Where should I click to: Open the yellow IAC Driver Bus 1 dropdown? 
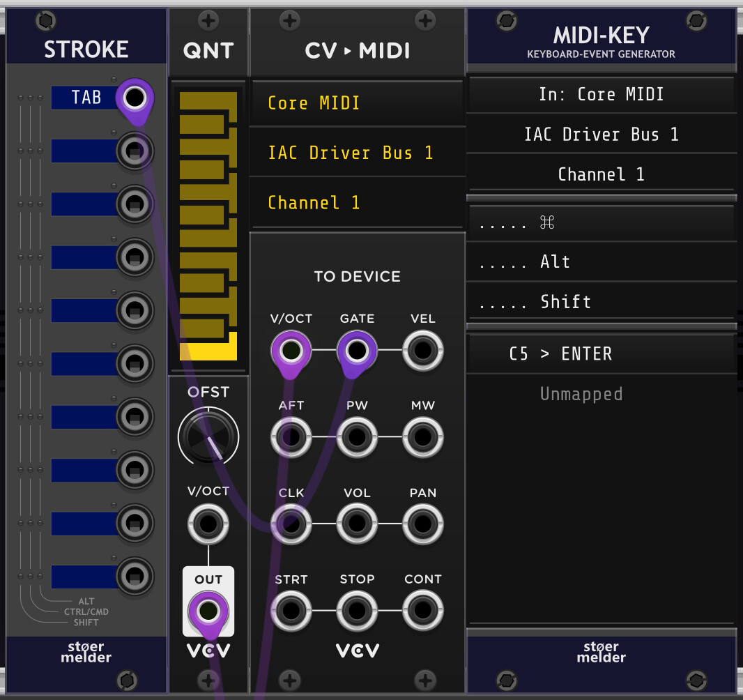[357, 153]
